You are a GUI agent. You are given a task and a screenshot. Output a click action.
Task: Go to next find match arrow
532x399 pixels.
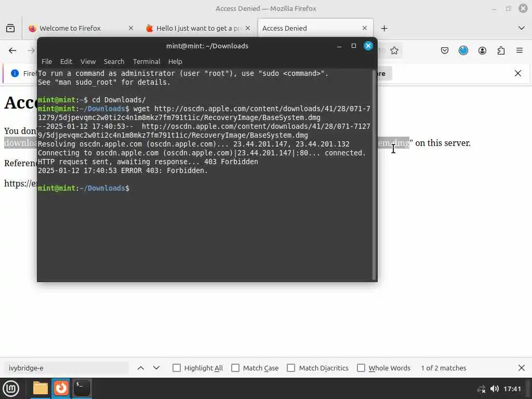coord(156,368)
